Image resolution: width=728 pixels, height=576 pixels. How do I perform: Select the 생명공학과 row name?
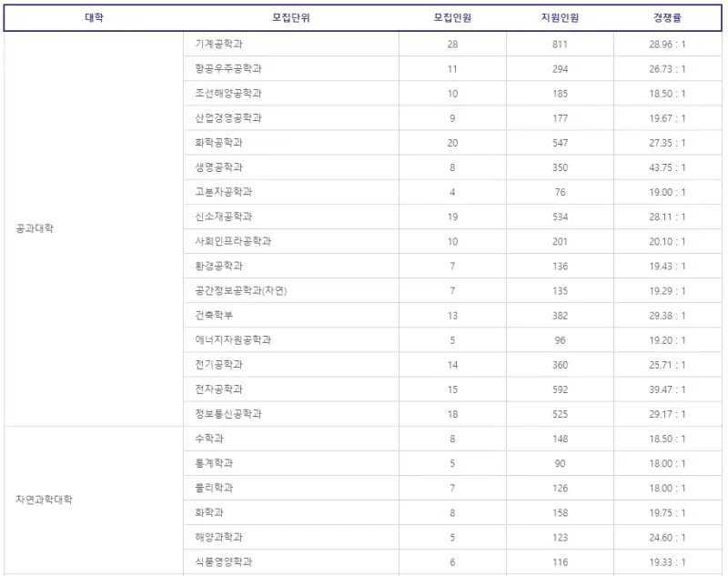[219, 167]
